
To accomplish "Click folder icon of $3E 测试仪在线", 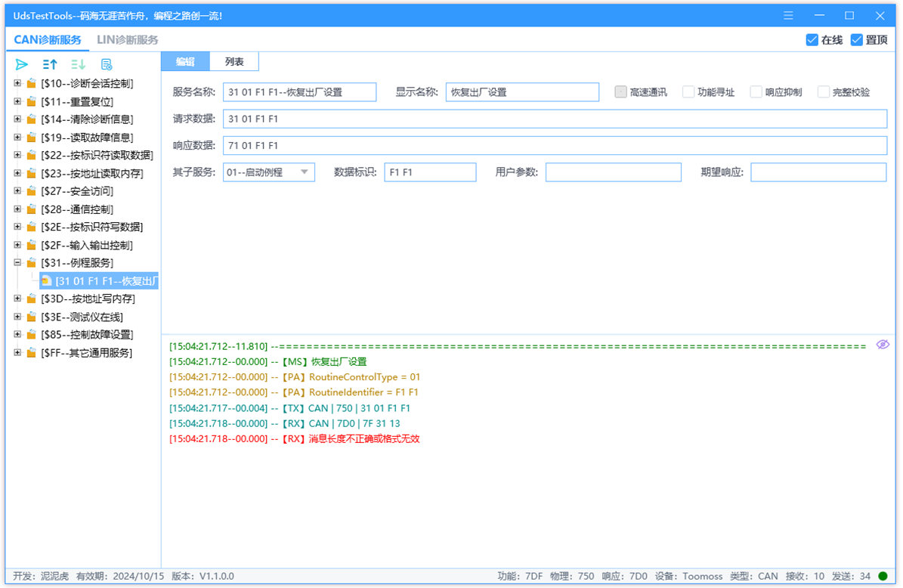I will tap(32, 317).
